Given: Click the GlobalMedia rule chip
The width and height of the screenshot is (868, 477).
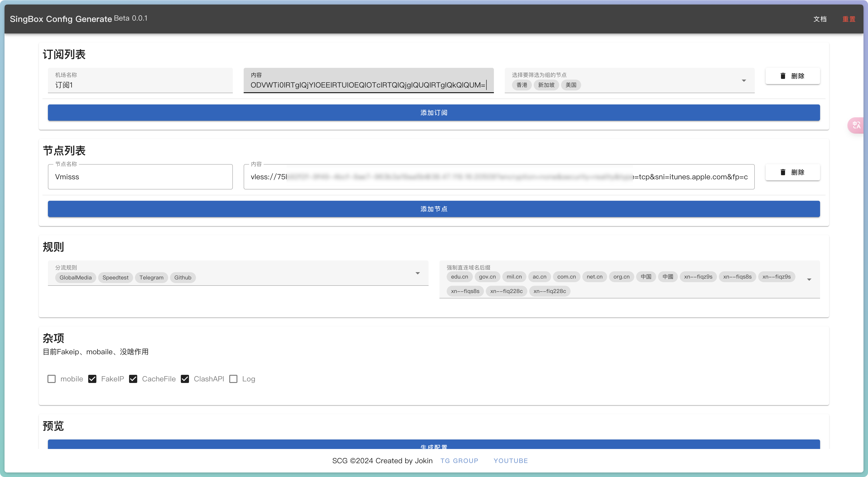Looking at the screenshot, I should (x=75, y=277).
